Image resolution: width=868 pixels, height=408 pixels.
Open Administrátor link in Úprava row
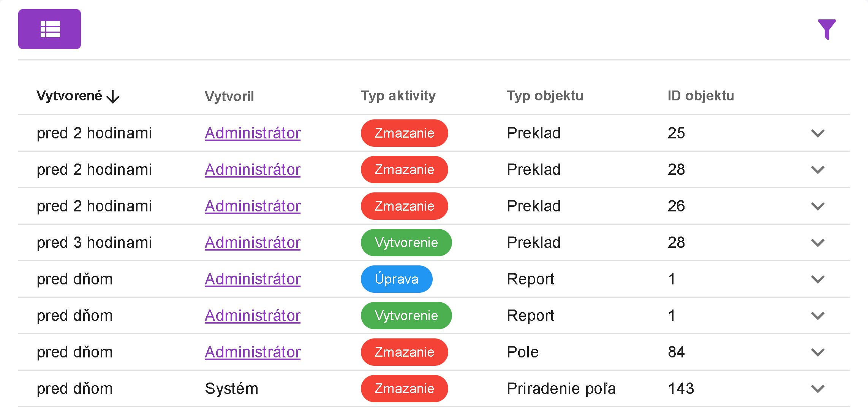pyautogui.click(x=253, y=279)
